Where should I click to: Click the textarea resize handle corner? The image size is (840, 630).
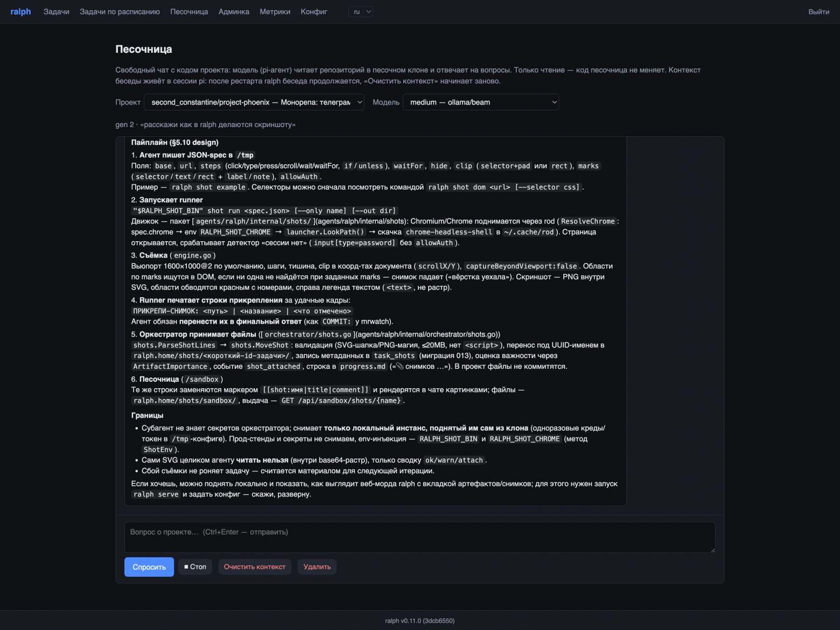point(712,550)
